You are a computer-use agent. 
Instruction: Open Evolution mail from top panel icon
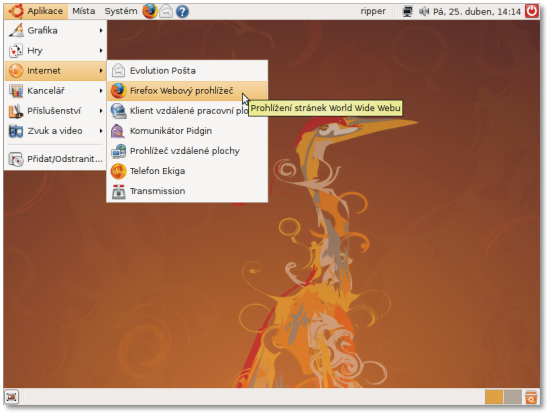click(166, 12)
